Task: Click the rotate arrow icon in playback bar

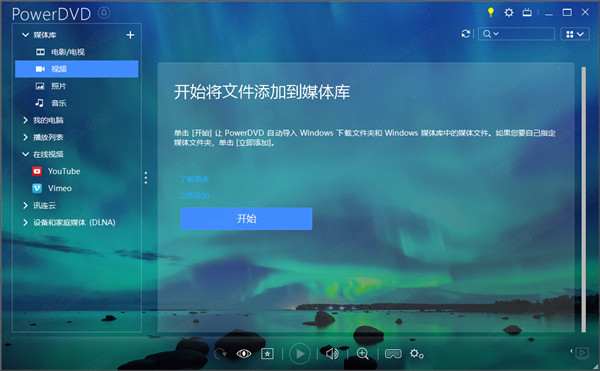Action: tap(220, 354)
